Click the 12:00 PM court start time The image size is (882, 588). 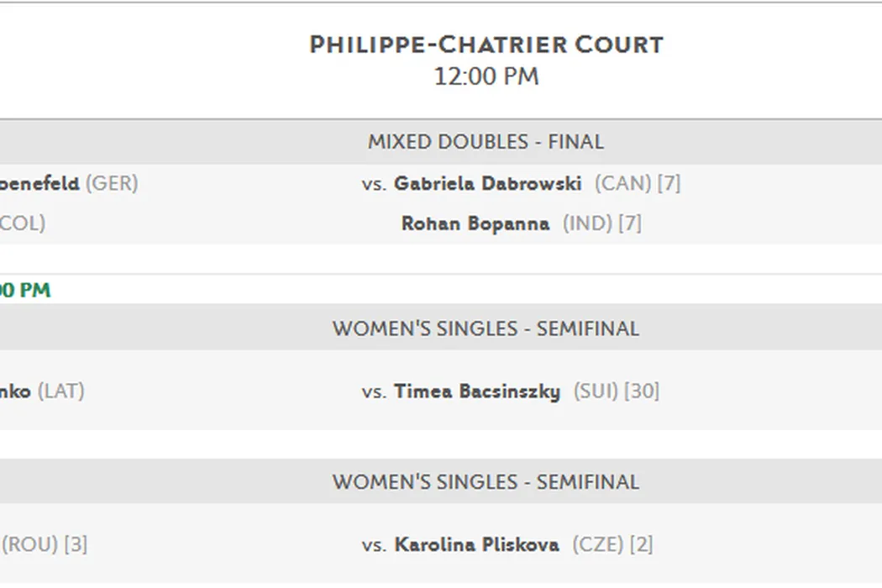486,76
